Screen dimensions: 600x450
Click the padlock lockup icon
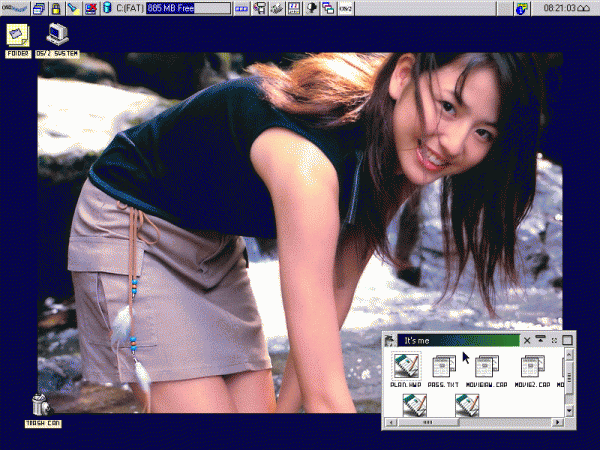[56, 8]
